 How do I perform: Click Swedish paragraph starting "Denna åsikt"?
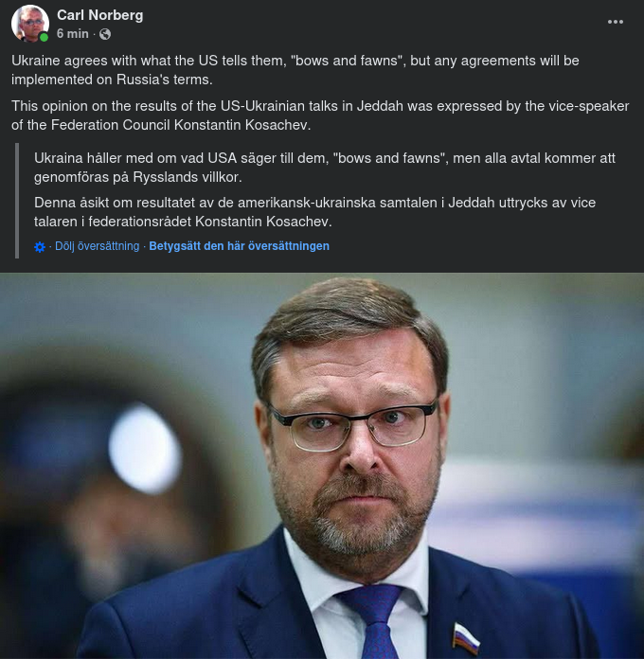[x=314, y=212]
